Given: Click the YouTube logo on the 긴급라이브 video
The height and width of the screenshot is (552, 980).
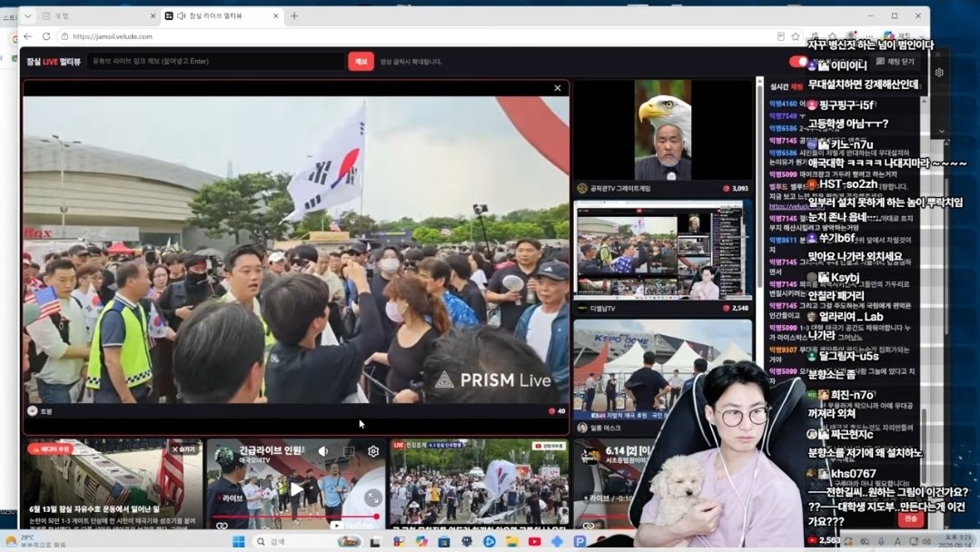Looking at the screenshot, I should pos(353,525).
